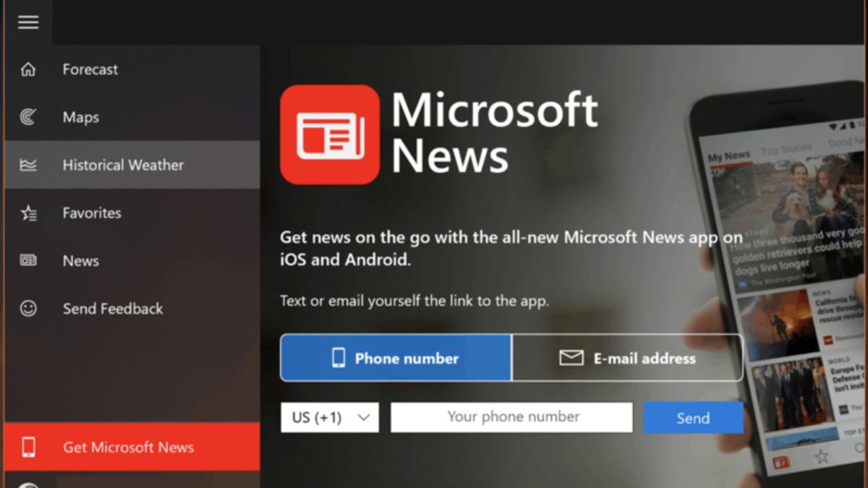The height and width of the screenshot is (488, 868).
Task: Open the News icon in the sidebar
Action: tap(27, 260)
